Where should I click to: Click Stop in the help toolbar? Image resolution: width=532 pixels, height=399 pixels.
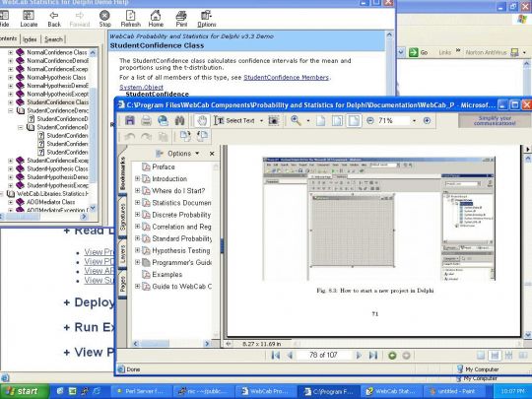click(104, 19)
